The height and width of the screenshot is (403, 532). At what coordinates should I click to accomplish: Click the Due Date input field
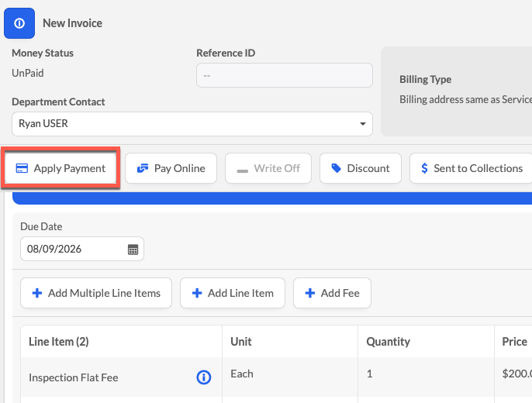click(82, 249)
